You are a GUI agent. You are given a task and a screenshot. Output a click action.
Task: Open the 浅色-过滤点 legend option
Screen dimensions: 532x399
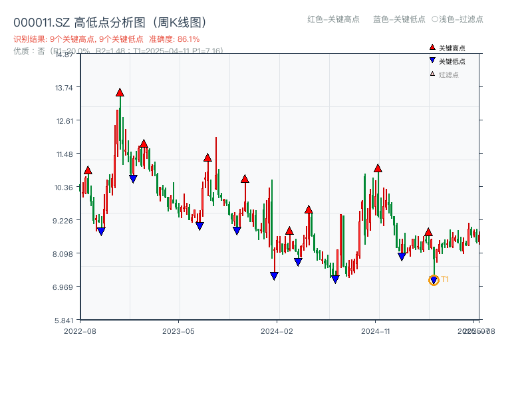click(x=459, y=20)
